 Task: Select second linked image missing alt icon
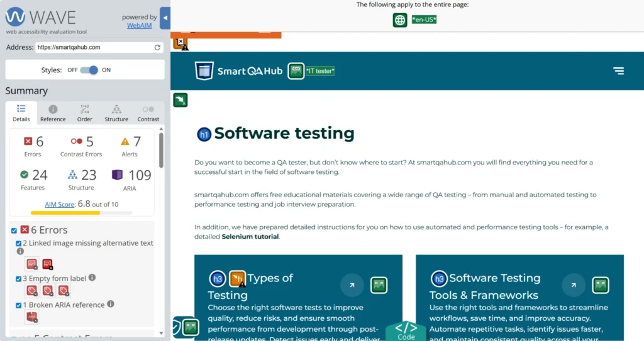point(48,264)
